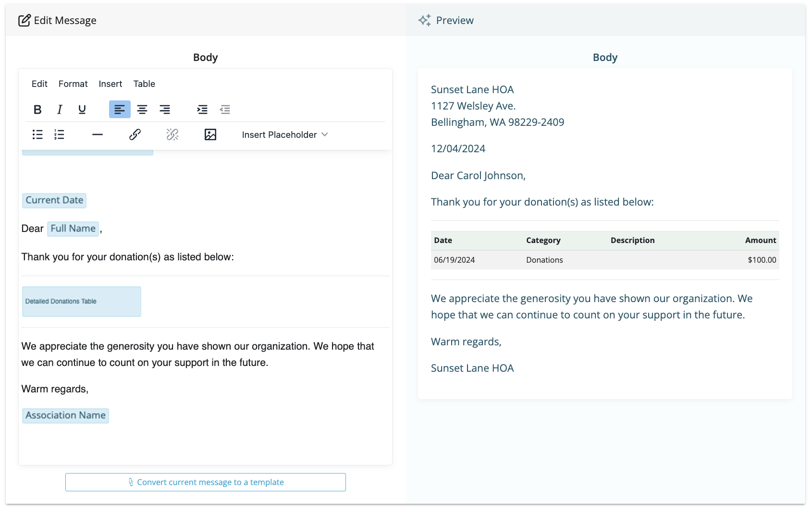The image size is (812, 511).
Task: Click the Edit Message heading text
Action: [x=65, y=20]
